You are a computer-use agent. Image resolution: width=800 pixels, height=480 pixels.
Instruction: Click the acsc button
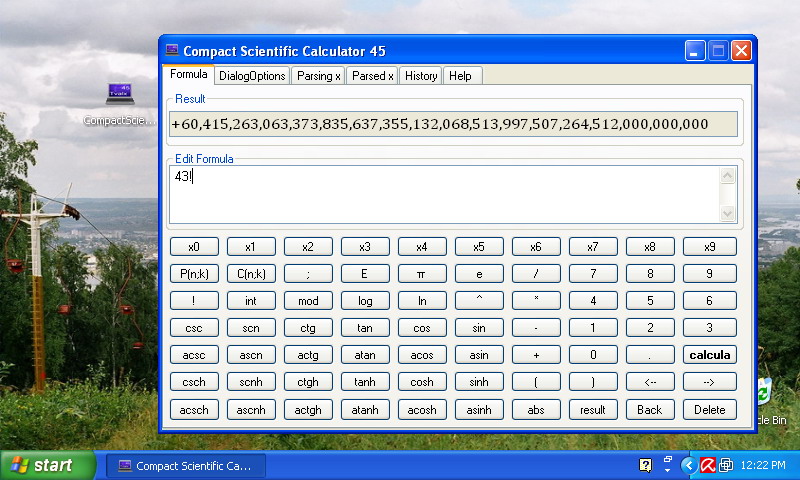click(194, 355)
